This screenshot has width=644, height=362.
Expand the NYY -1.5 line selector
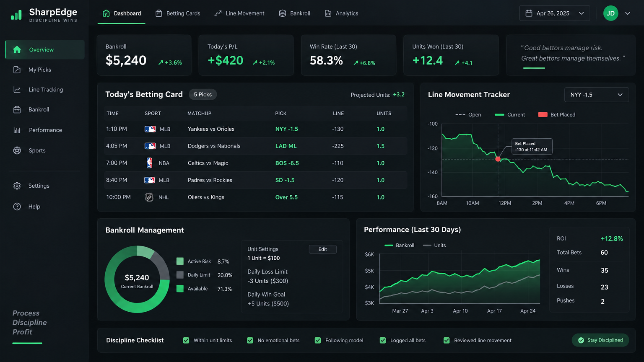tap(596, 95)
